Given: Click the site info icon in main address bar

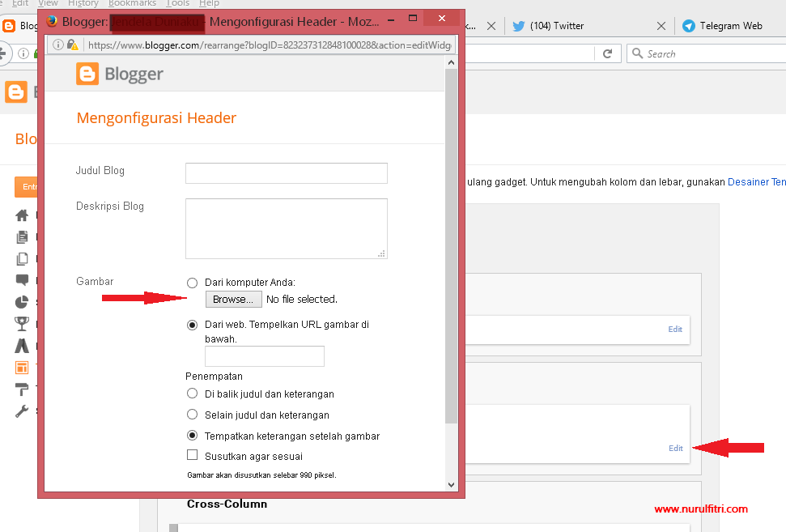Looking at the screenshot, I should pyautogui.click(x=23, y=53).
